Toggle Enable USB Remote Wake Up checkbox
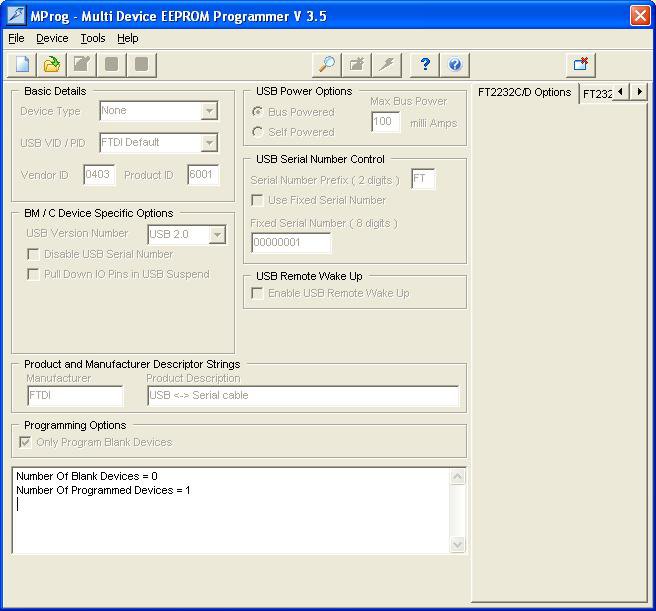 point(257,293)
